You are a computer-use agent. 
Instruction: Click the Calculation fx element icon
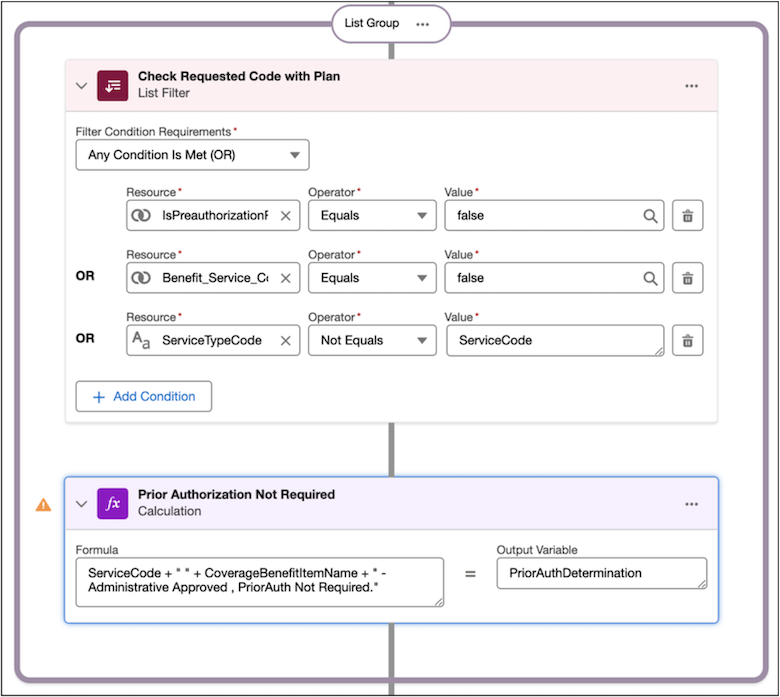(112, 503)
